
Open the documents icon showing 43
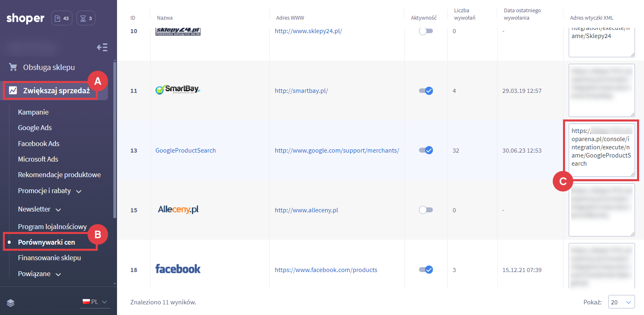(61, 18)
